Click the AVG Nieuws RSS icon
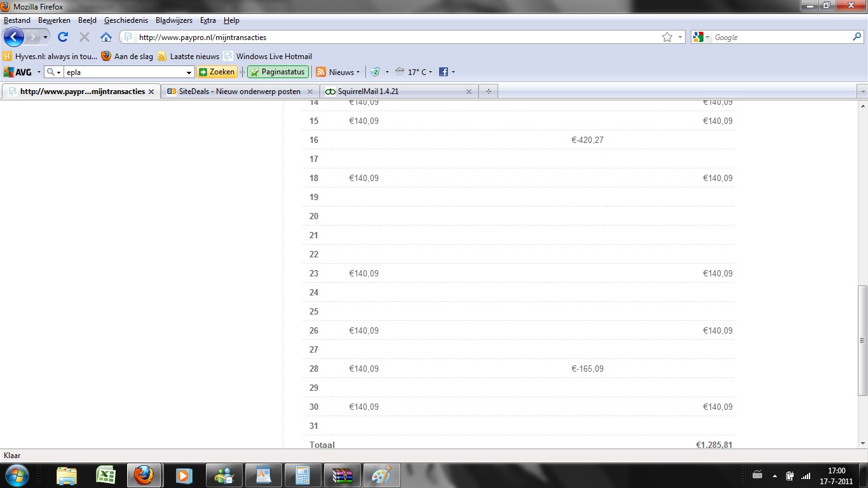868x488 pixels. point(321,72)
